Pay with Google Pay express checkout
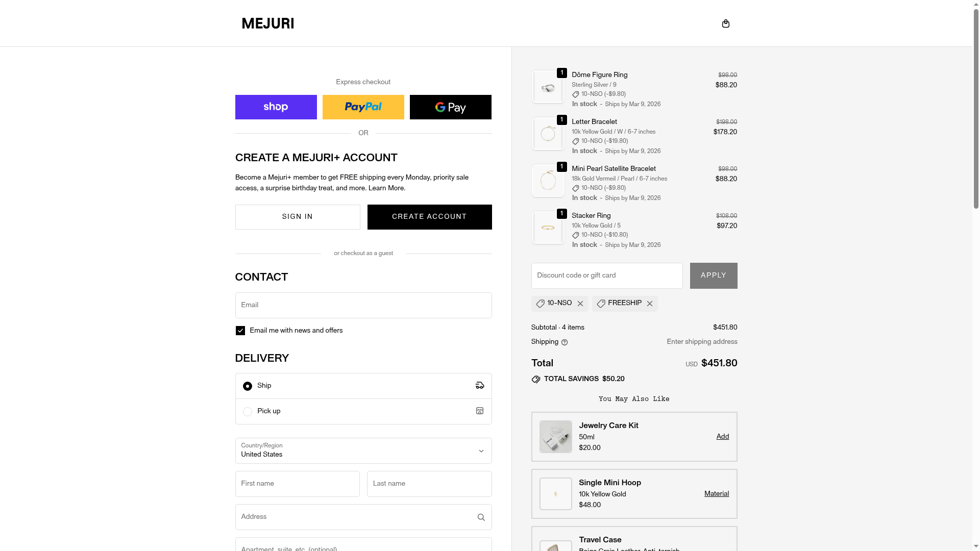980x551 pixels. coord(450,107)
